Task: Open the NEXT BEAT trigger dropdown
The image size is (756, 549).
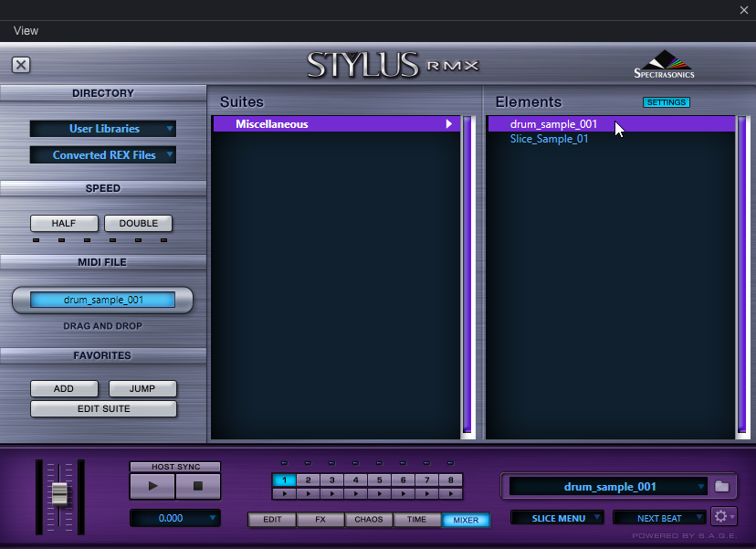Action: pyautogui.click(x=659, y=518)
